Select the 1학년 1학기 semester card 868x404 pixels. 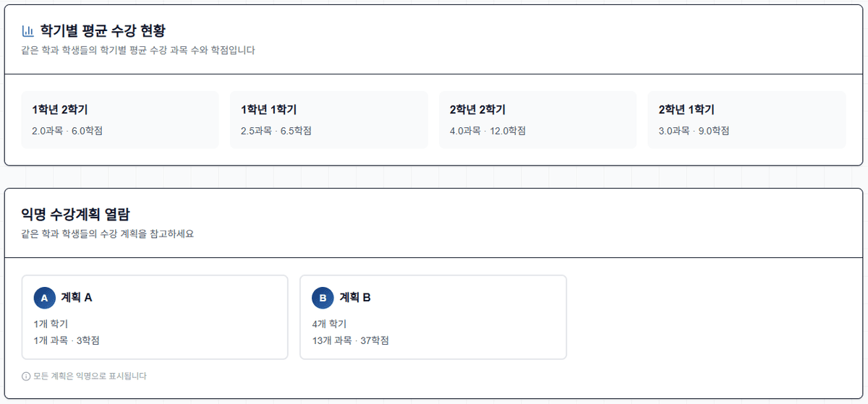329,120
